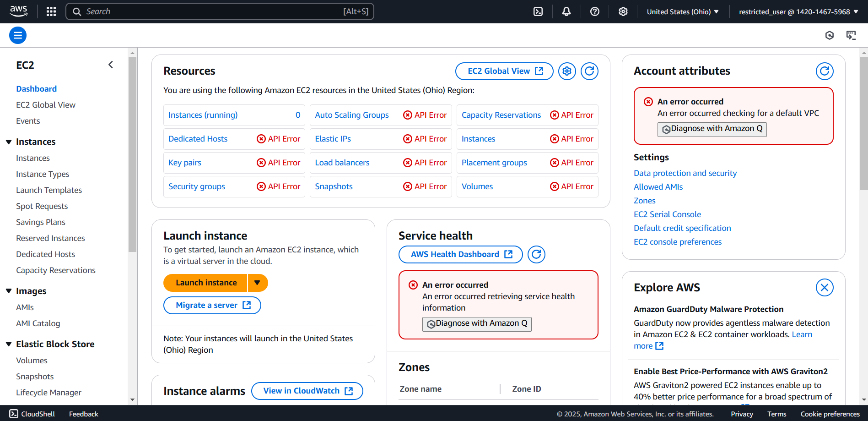868x421 pixels.
Task: Diagnose service health error with Amazon Q
Action: [x=477, y=324]
